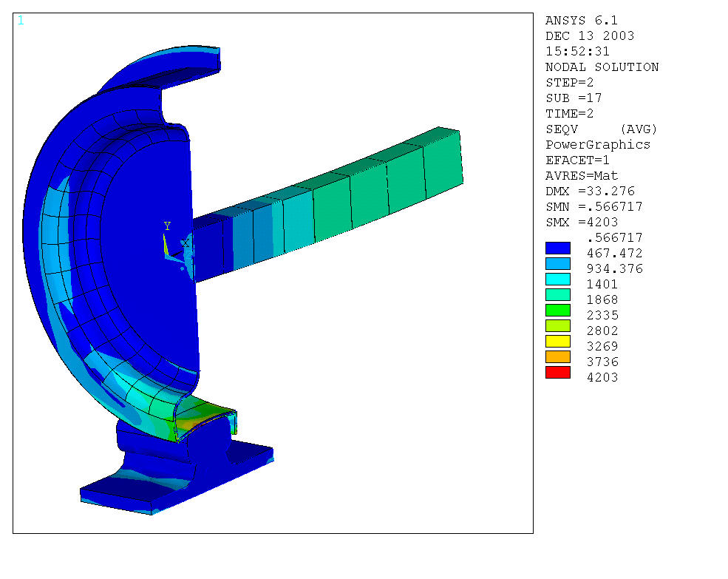Click the flat base plate of the model
The height and width of the screenshot is (579, 728).
pos(177,478)
